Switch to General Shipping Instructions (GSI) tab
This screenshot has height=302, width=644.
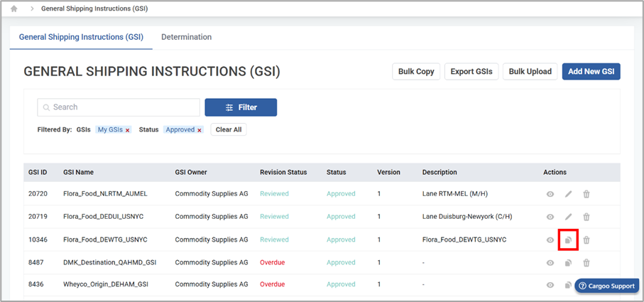pyautogui.click(x=82, y=37)
